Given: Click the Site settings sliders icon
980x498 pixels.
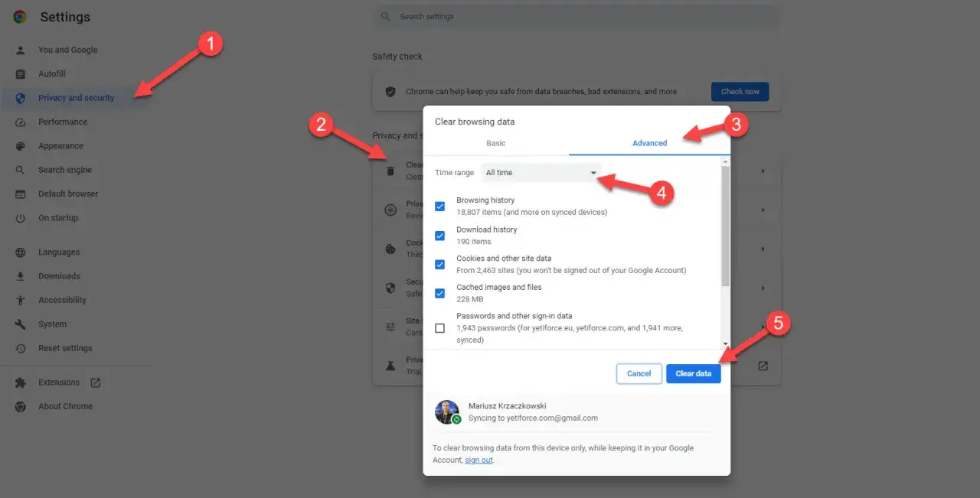Looking at the screenshot, I should tap(390, 327).
